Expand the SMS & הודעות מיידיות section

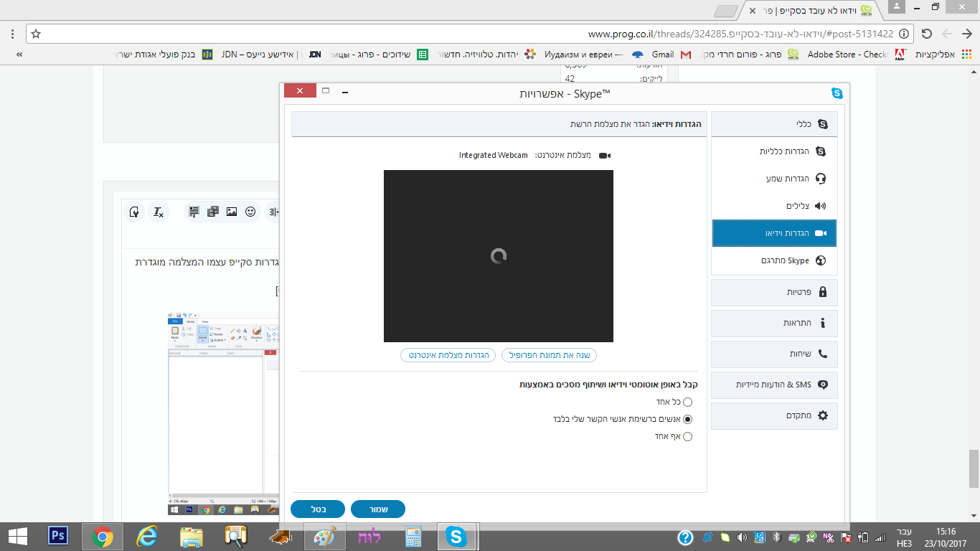click(x=774, y=385)
